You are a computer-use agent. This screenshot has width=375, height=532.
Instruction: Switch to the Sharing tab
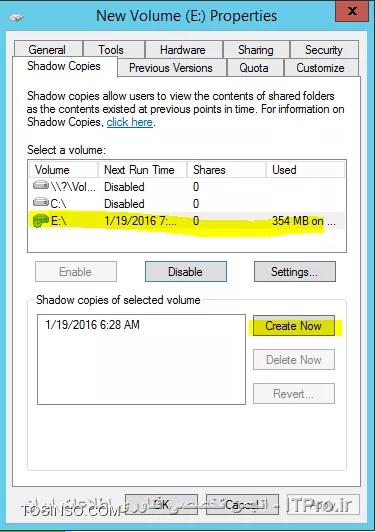[256, 50]
